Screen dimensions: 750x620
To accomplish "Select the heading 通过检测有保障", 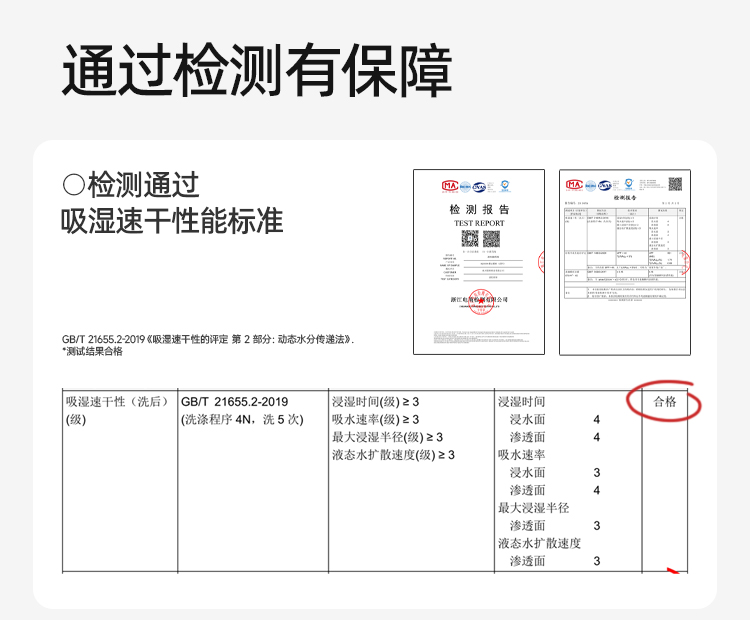I will point(257,70).
